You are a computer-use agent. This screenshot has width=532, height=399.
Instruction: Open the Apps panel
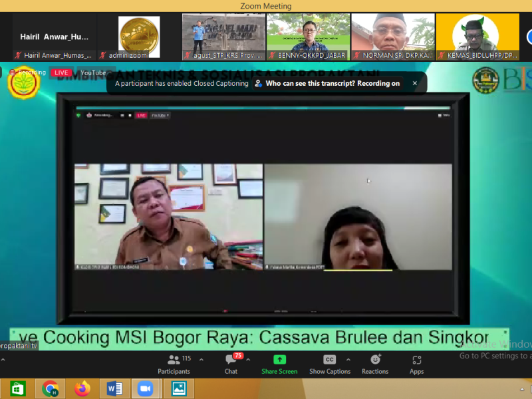click(x=417, y=364)
